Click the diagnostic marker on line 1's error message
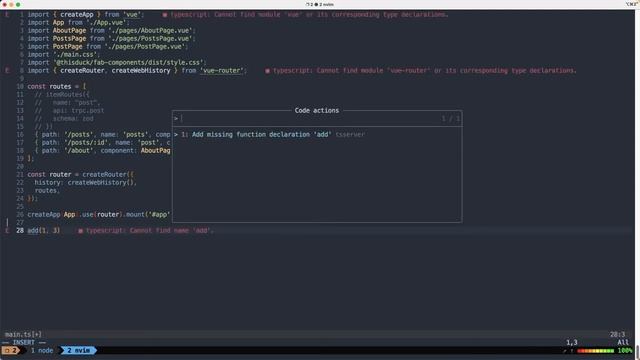The width and height of the screenshot is (640, 360). click(164, 15)
